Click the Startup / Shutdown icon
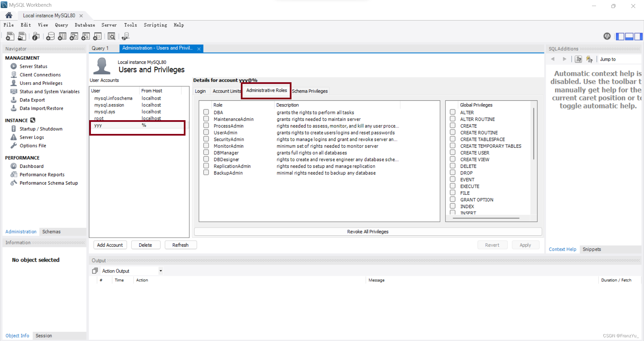Image resolution: width=644 pixels, height=341 pixels. 14,129
